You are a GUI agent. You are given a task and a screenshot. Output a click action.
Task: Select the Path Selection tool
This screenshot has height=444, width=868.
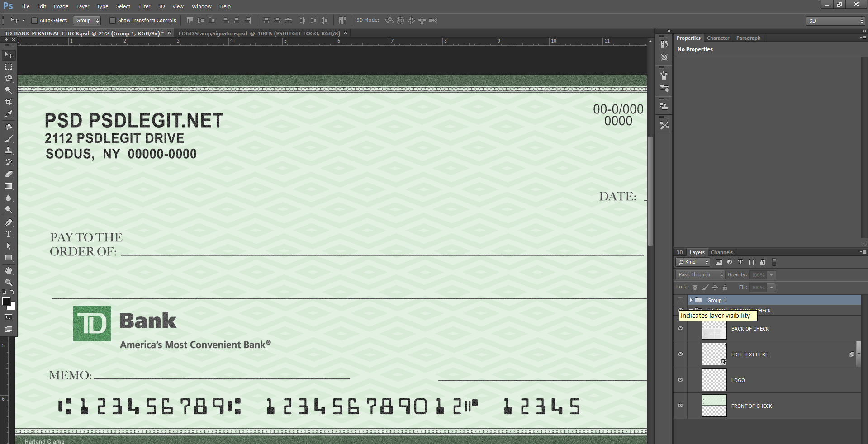(9, 246)
